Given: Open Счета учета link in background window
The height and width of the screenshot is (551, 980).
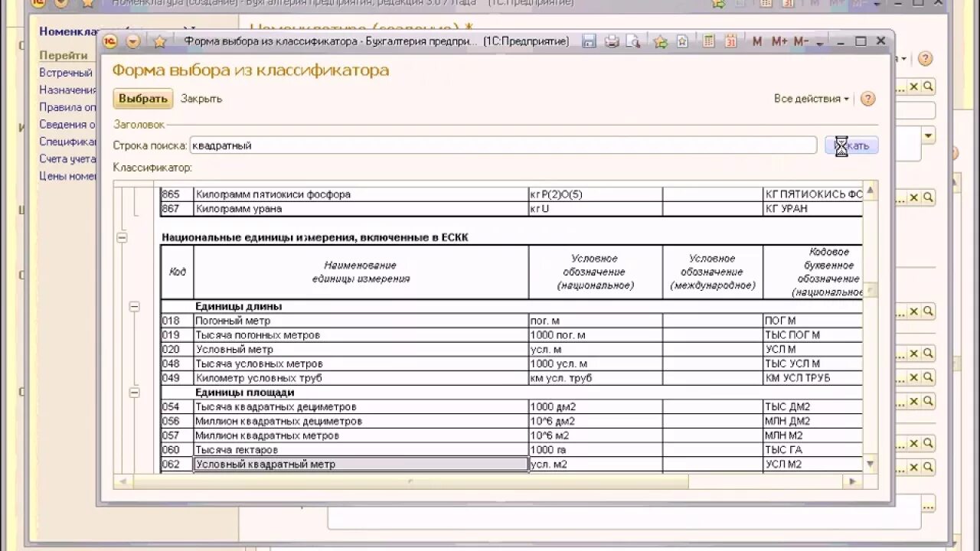Looking at the screenshot, I should (x=68, y=158).
